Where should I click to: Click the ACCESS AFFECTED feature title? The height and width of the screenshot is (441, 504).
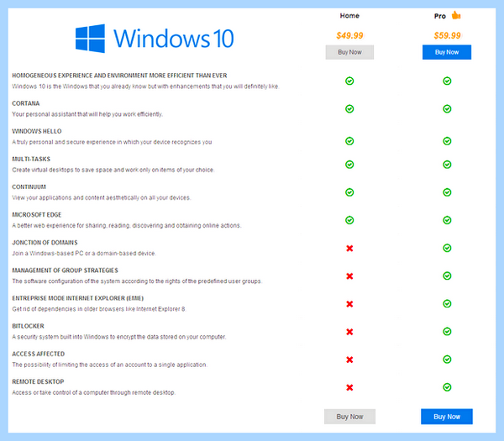[x=39, y=354]
